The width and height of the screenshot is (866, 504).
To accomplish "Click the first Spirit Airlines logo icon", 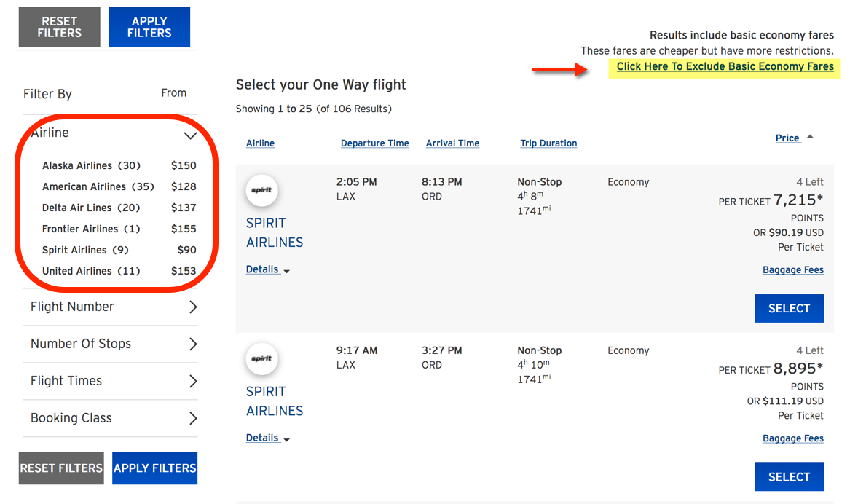I will click(x=261, y=190).
